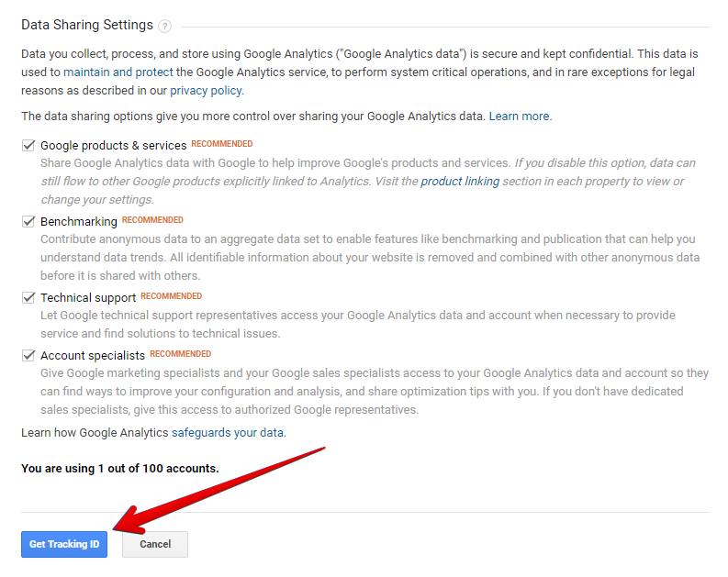Click the RECOMMENDED badge beside Account specialists
This screenshot has width=728, height=577.
[181, 354]
